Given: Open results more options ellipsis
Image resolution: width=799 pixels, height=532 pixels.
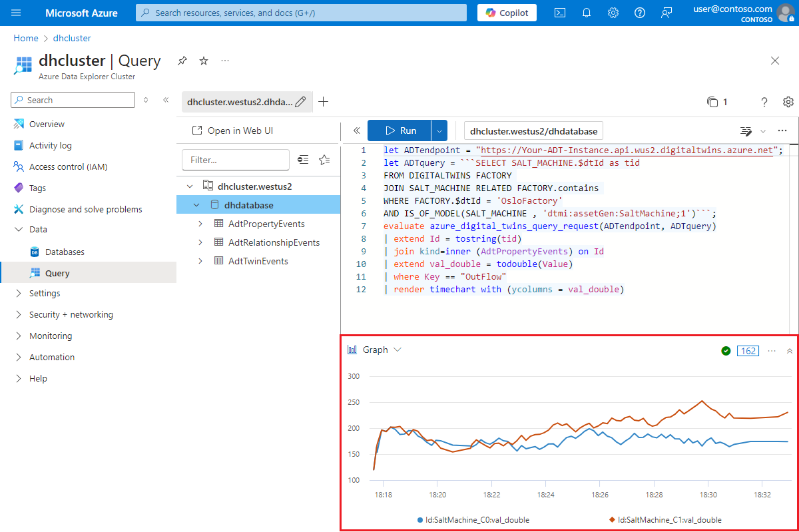Looking at the screenshot, I should pyautogui.click(x=772, y=350).
